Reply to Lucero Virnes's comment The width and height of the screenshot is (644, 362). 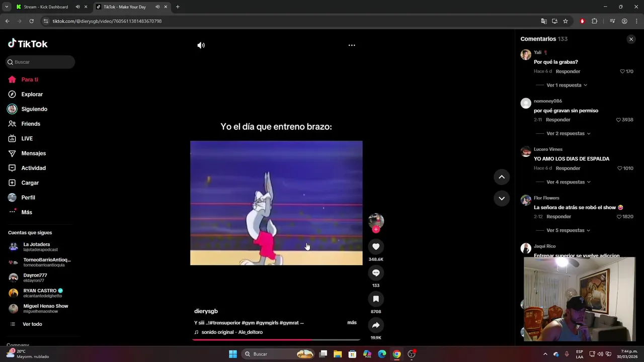tap(568, 168)
